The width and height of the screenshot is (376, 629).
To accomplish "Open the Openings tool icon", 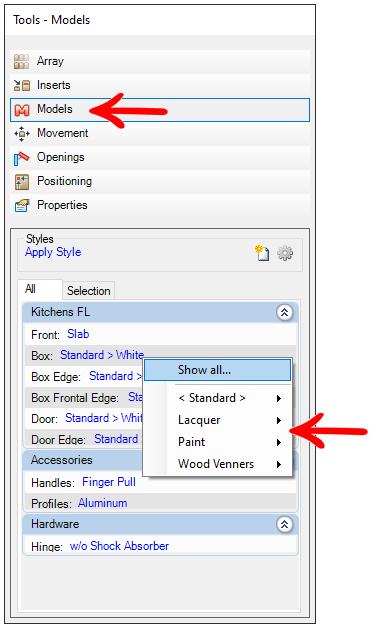I will [x=22, y=158].
